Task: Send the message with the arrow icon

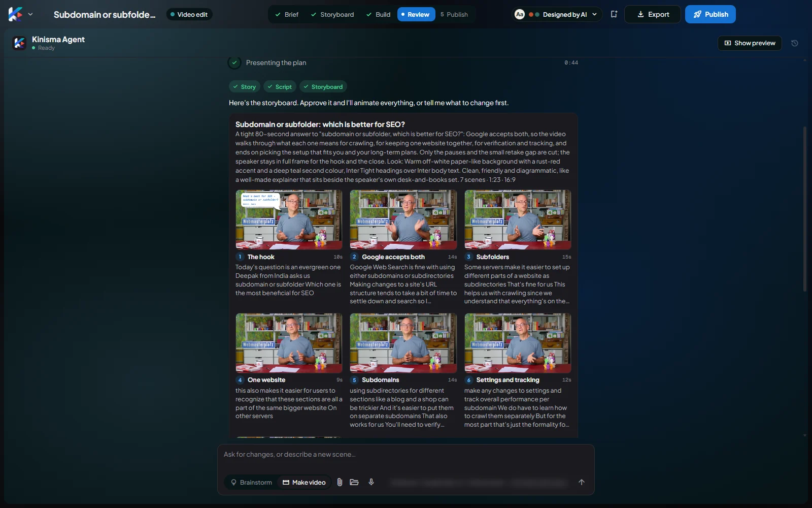Action: 582,482
